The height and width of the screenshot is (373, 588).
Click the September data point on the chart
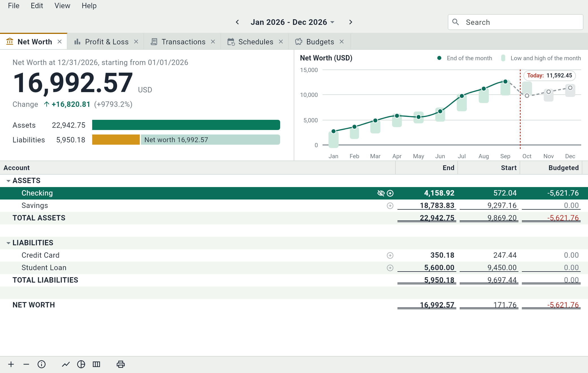tap(505, 82)
